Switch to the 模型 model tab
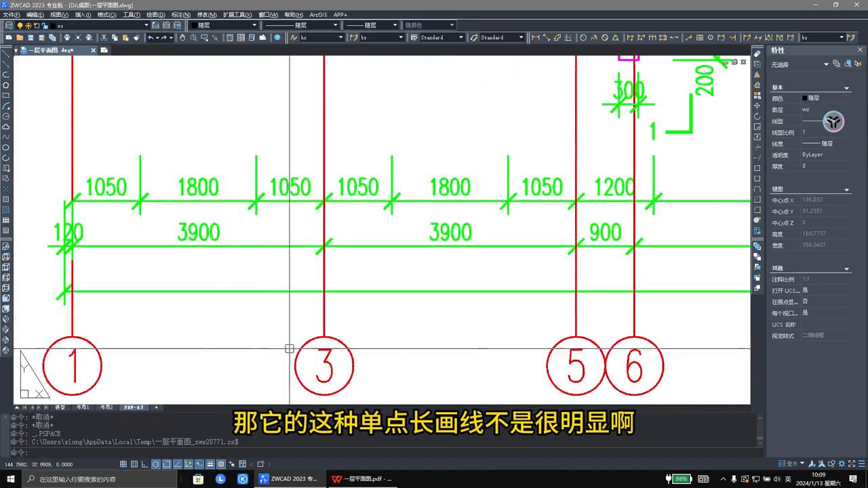Screen dimensions: 868x488 [x=60, y=407]
